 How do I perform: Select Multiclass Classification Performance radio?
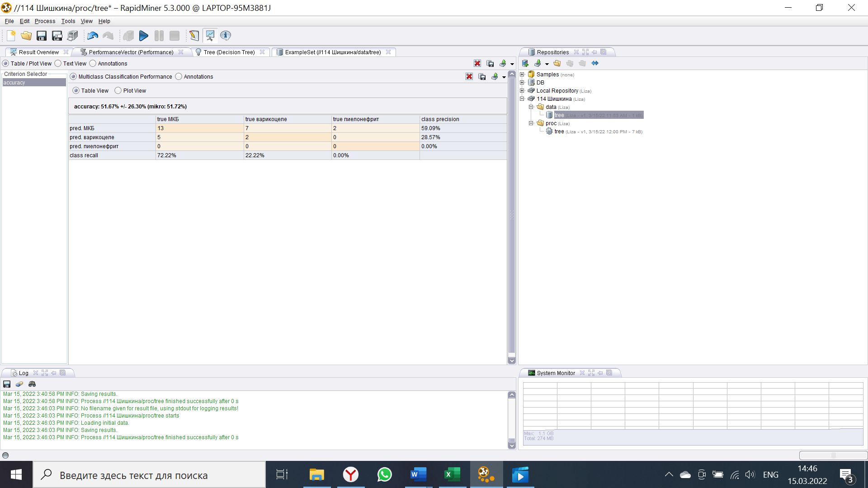[x=73, y=77]
